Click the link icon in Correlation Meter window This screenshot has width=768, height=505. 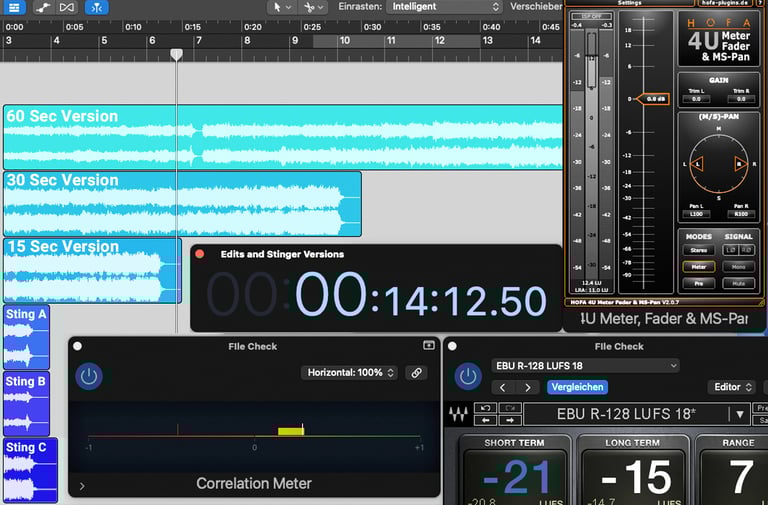416,373
